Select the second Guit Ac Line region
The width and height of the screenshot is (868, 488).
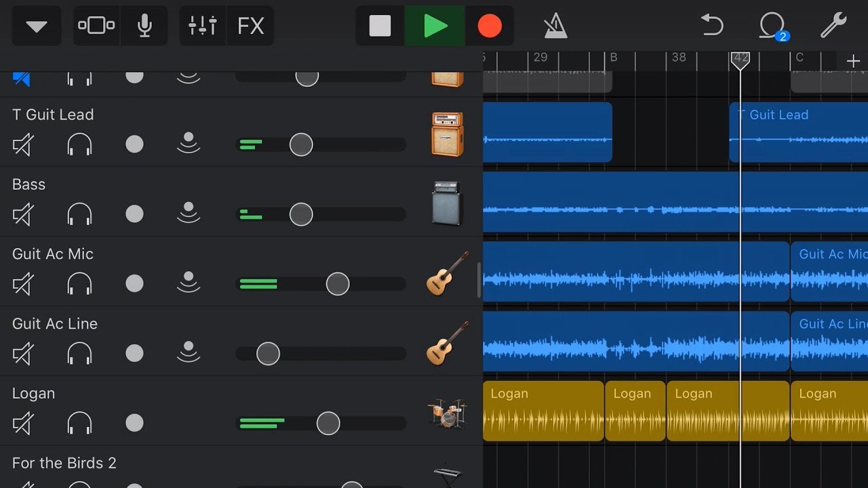829,342
